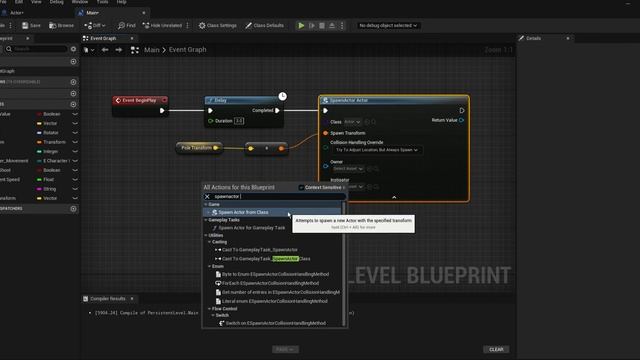Expand the Rotator variable row arrow
640x360 pixels.
tap(75, 133)
